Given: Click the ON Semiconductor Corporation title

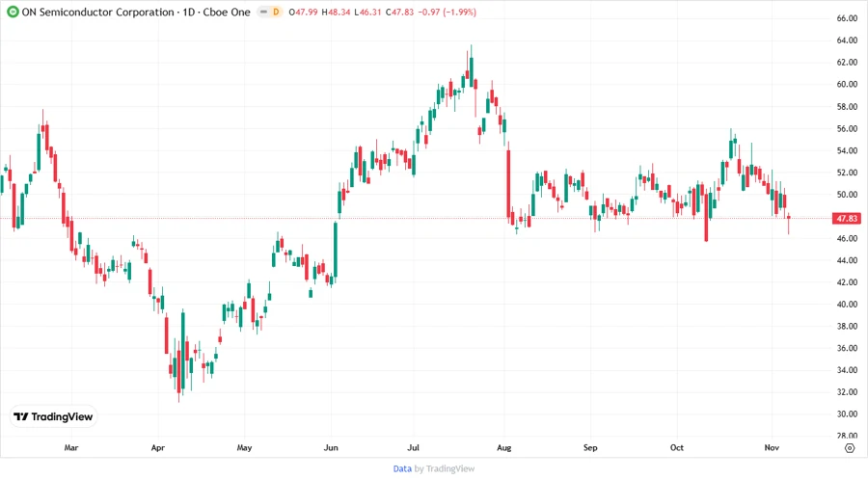Looking at the screenshot, I should pyautogui.click(x=98, y=13).
